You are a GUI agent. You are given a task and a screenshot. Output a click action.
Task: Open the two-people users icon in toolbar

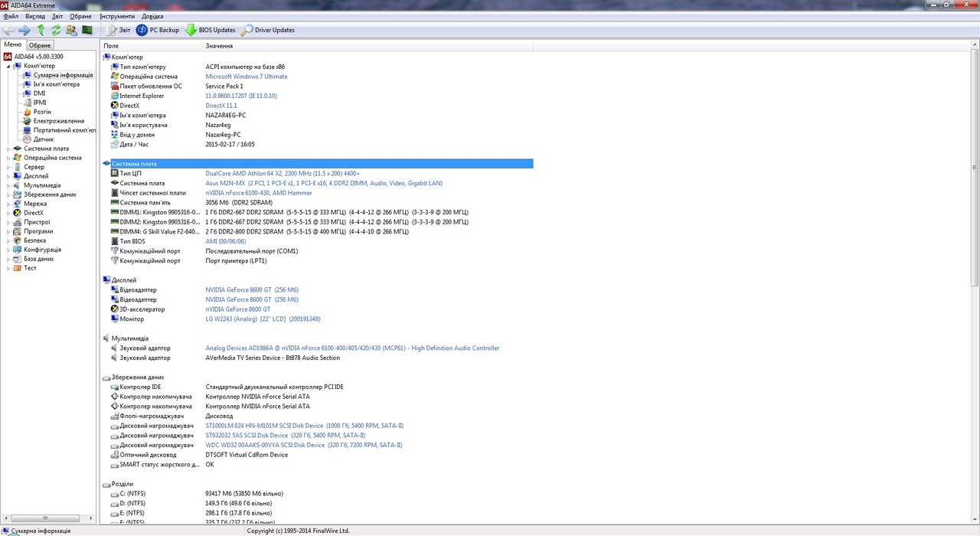click(71, 30)
